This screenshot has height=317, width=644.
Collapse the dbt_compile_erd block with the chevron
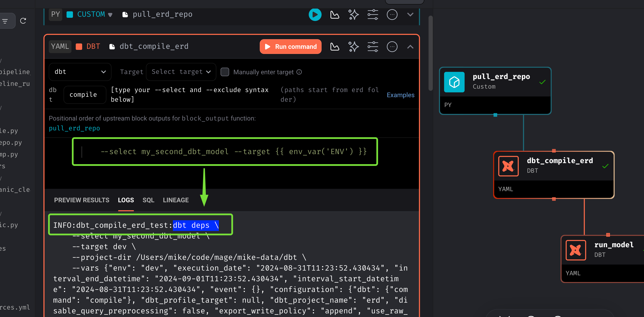pos(410,47)
